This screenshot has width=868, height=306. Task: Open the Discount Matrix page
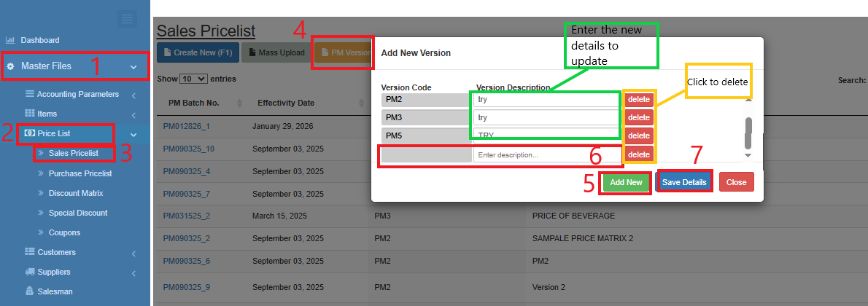click(x=75, y=193)
